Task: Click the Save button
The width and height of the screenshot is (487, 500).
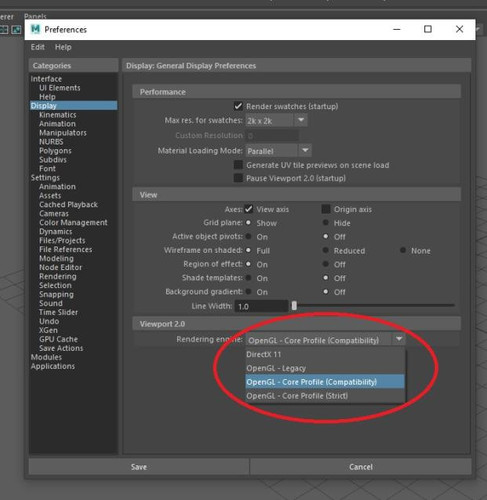Action: pos(139,467)
